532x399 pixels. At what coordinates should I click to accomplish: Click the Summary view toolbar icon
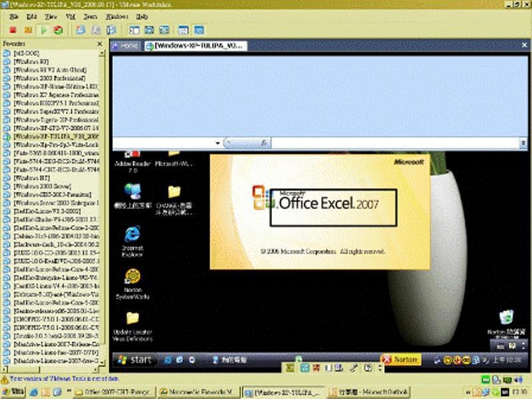coord(184,30)
